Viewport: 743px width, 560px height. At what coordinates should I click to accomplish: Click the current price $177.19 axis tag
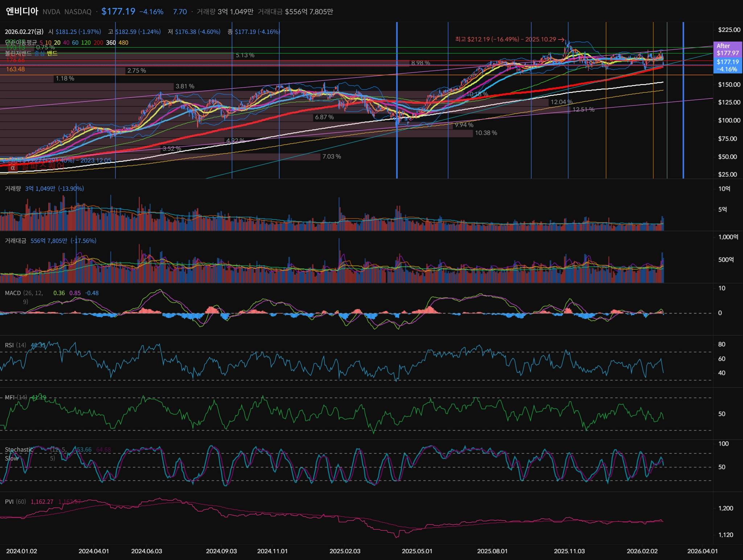tap(727, 65)
